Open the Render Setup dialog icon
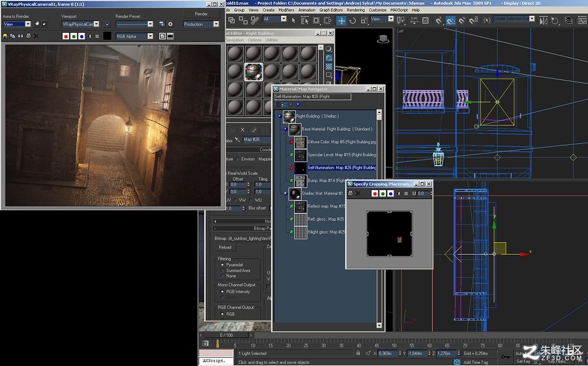The width and height of the screenshot is (588, 366). pos(162,24)
